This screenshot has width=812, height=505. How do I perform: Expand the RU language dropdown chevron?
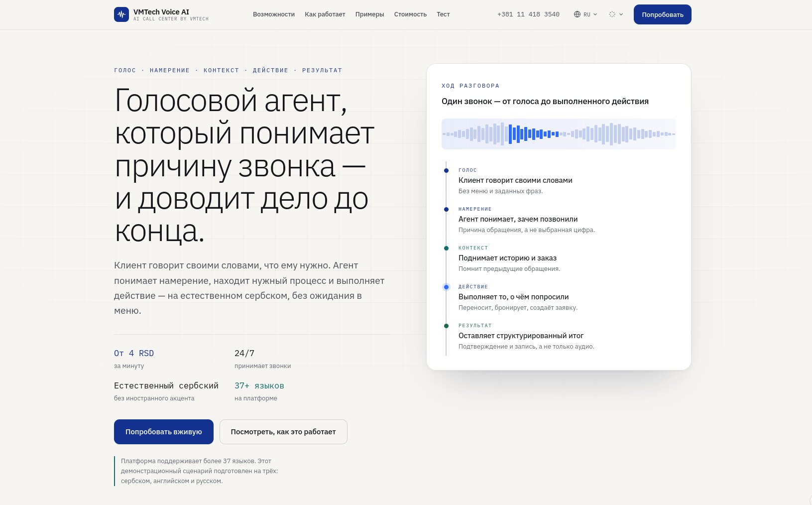(595, 14)
